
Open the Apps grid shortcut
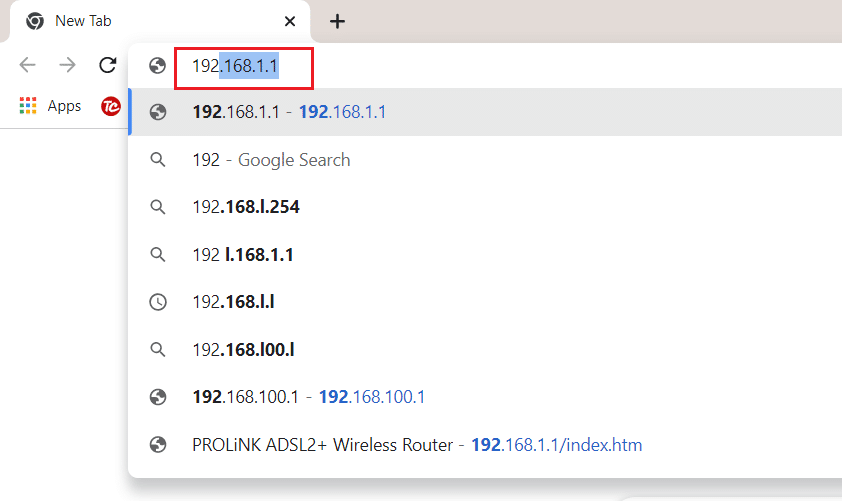click(28, 106)
